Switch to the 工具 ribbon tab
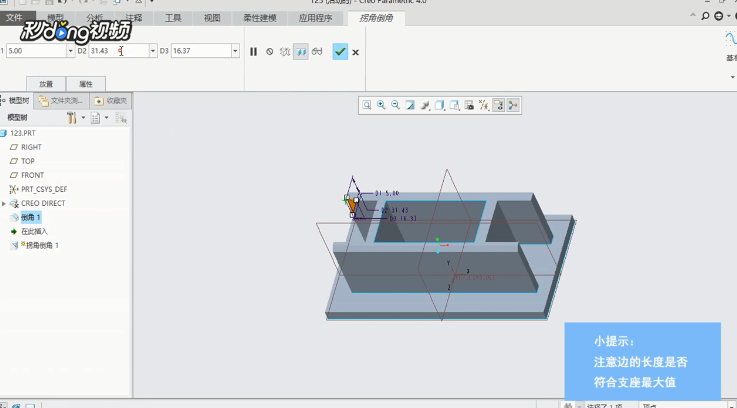The image size is (737, 408). (x=173, y=18)
